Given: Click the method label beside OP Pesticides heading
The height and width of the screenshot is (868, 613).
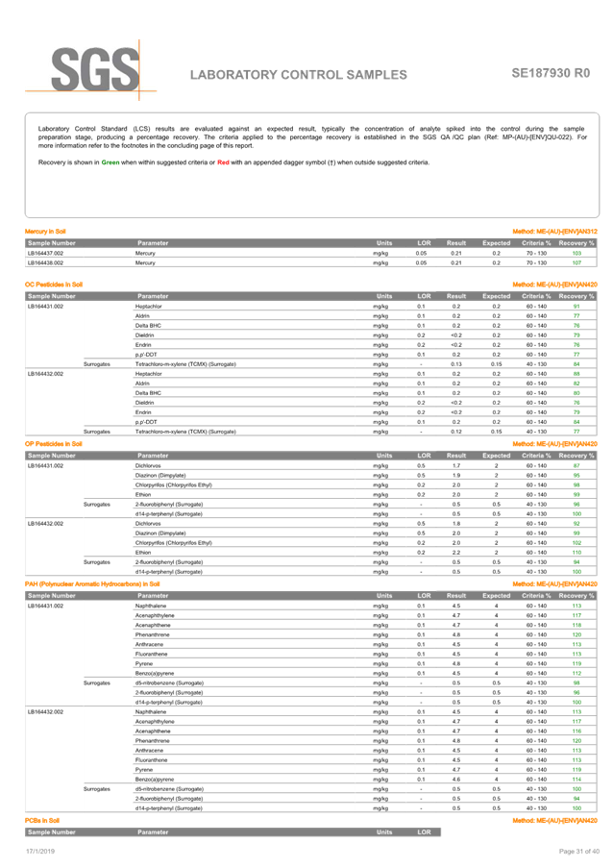Looking at the screenshot, I should coord(555,444).
